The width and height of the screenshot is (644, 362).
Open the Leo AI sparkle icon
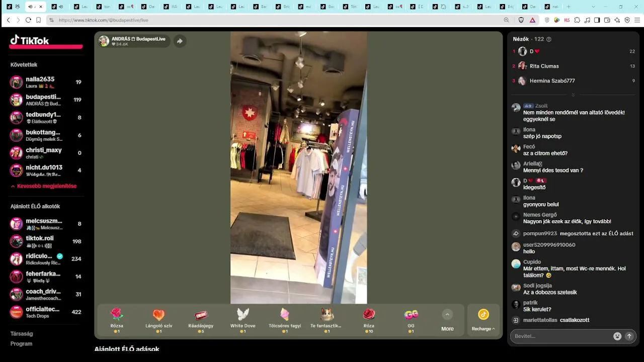[617, 20]
